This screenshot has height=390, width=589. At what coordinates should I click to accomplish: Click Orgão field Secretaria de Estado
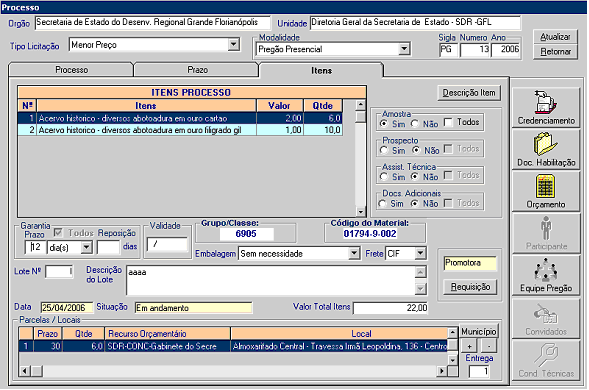(x=153, y=23)
